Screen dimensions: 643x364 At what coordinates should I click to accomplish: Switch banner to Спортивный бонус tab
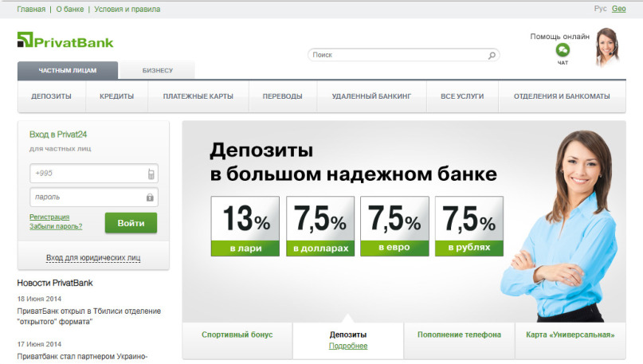tap(237, 340)
